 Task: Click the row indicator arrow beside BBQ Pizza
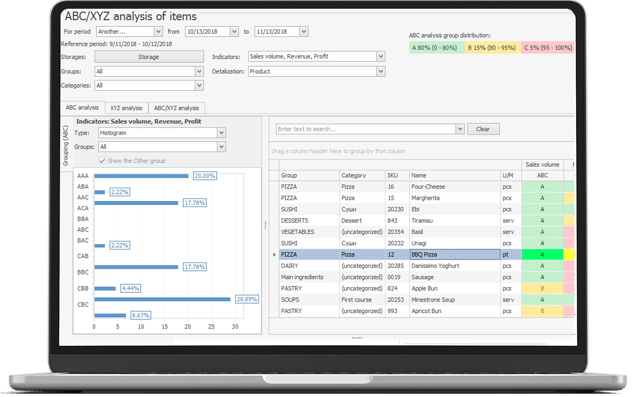click(x=274, y=255)
